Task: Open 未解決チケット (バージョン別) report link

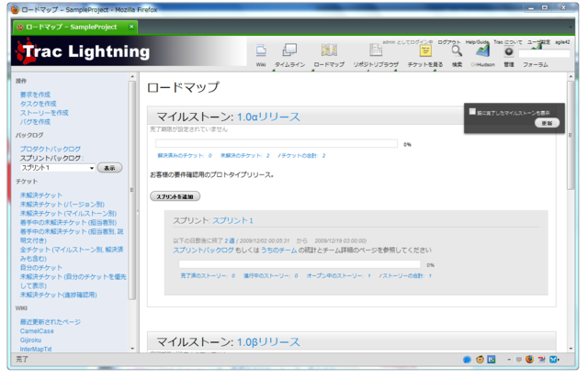Action: coord(62,204)
